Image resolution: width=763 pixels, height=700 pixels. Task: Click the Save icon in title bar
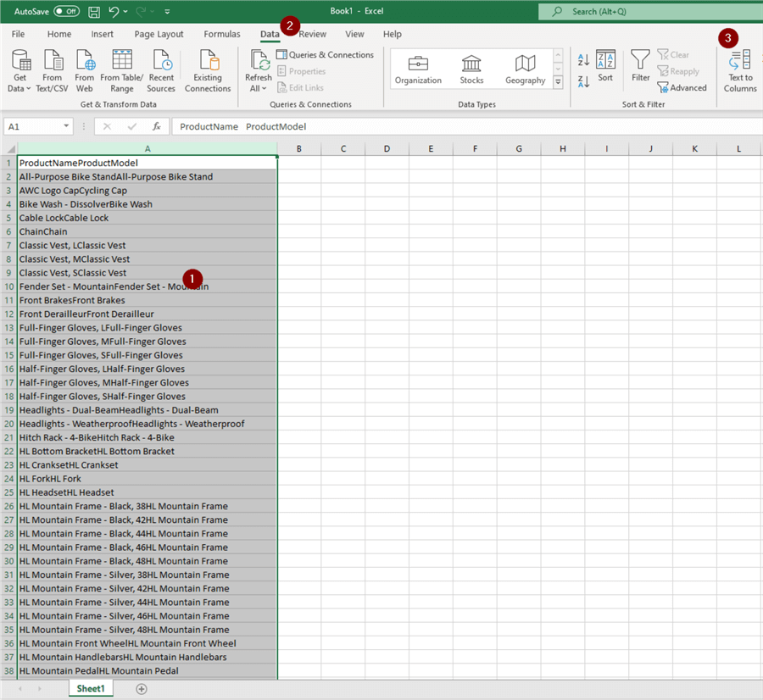pos(94,12)
